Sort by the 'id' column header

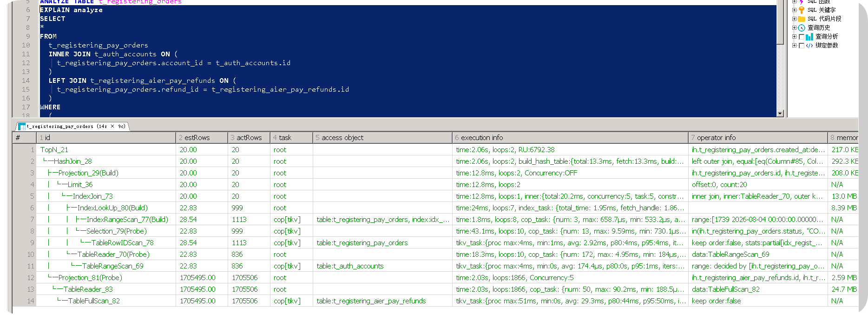106,138
